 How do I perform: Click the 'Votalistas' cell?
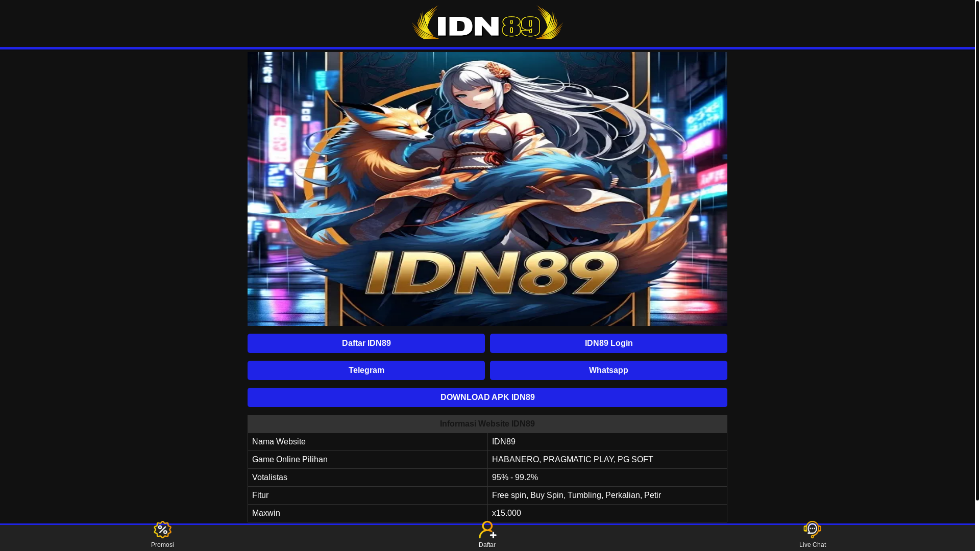pyautogui.click(x=367, y=478)
